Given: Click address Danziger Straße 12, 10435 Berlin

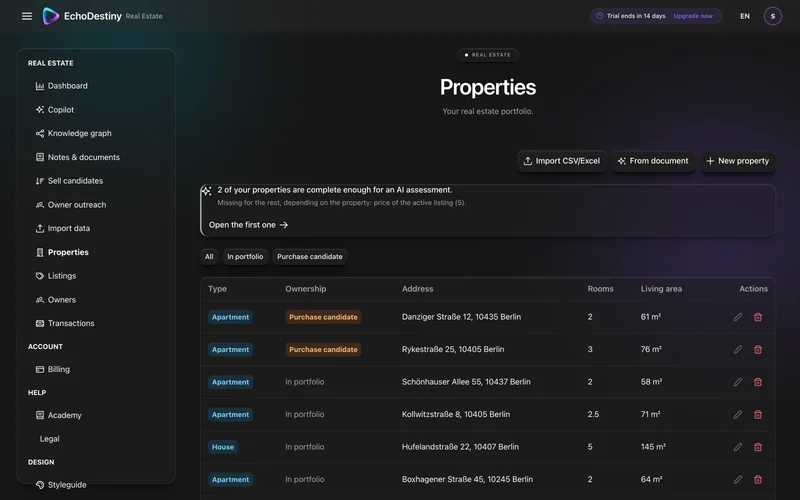Looking at the screenshot, I should tap(461, 317).
